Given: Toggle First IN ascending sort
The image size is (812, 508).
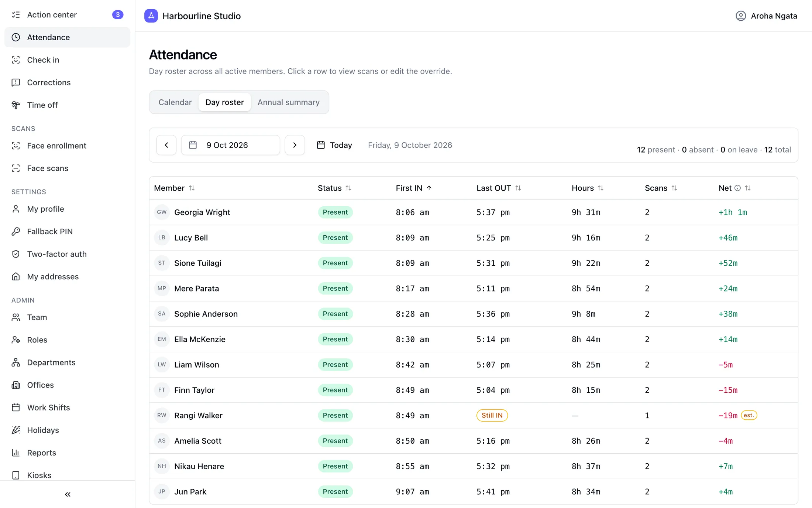Looking at the screenshot, I should tap(414, 188).
